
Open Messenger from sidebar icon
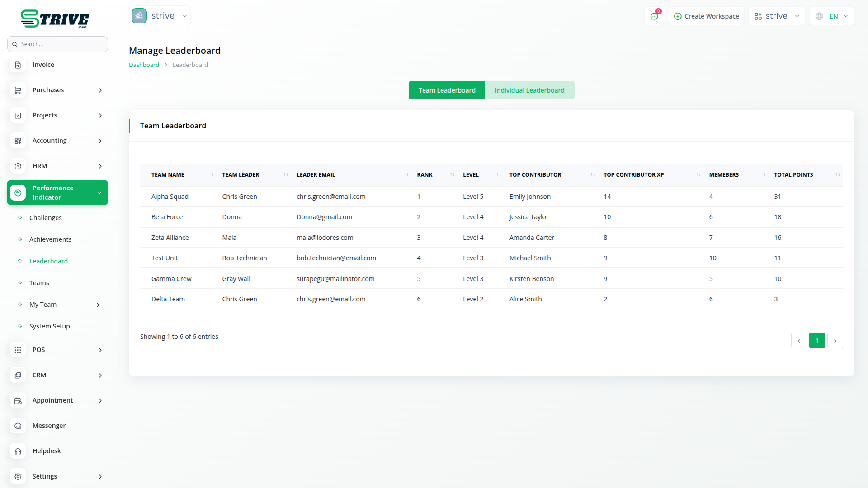pyautogui.click(x=18, y=426)
